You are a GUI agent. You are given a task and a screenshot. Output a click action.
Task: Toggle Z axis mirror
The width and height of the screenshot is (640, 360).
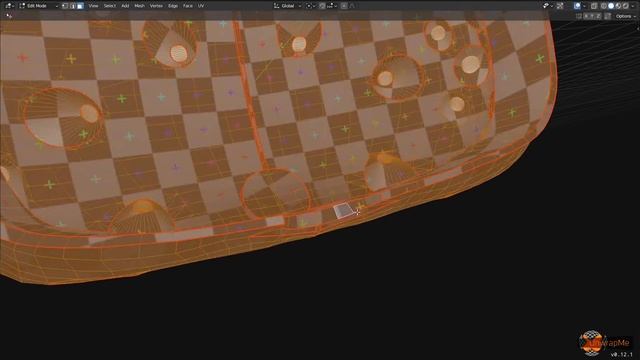point(598,16)
